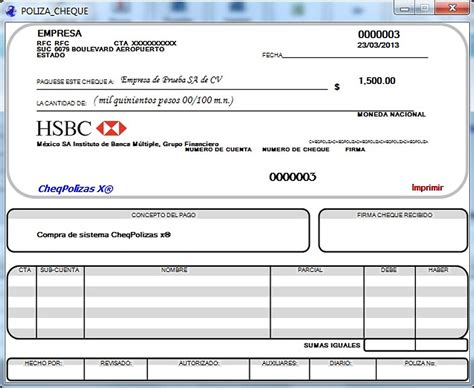Close the POLIZA_CHEQUE window
Viewport: 474px width, 388px height.
[x=452, y=8]
